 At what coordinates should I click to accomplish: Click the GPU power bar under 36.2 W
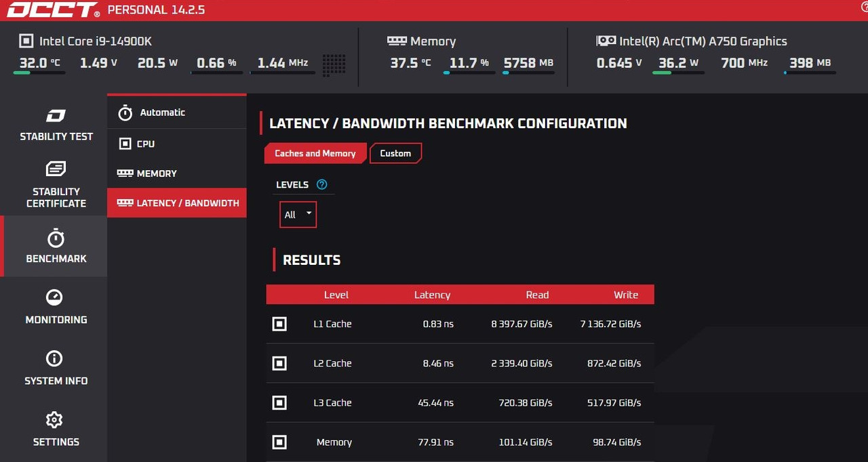coord(678,72)
